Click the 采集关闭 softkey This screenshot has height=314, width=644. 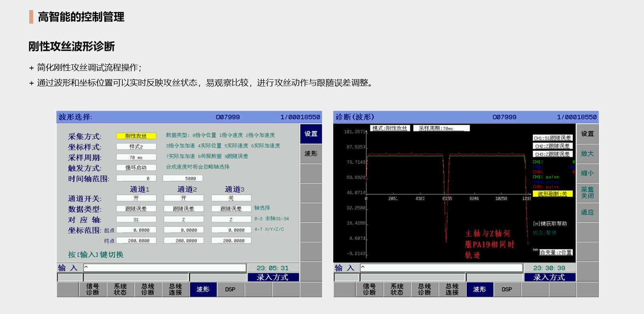587,192
